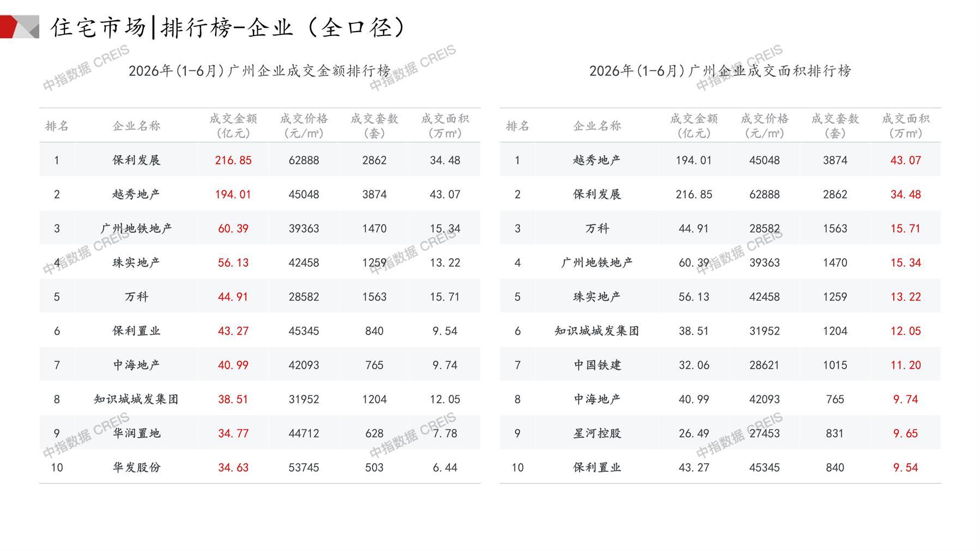Click the red "34.48" in the 成交面积排行榜 table

(905, 194)
